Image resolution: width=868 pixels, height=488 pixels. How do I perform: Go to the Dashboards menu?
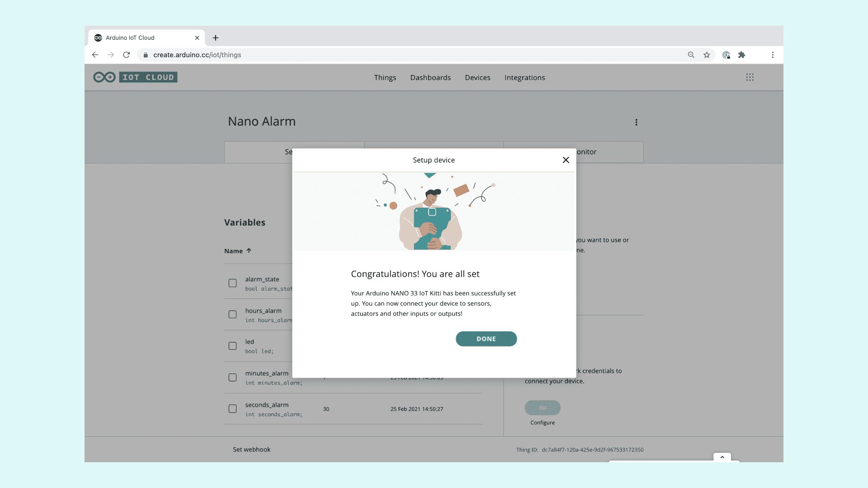click(430, 78)
